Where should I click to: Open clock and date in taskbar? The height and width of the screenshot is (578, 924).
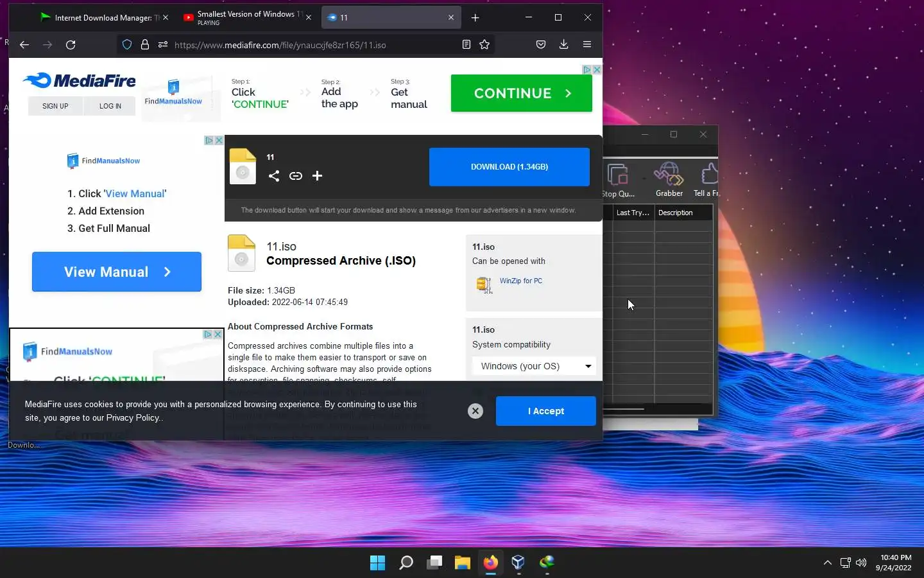tap(894, 563)
